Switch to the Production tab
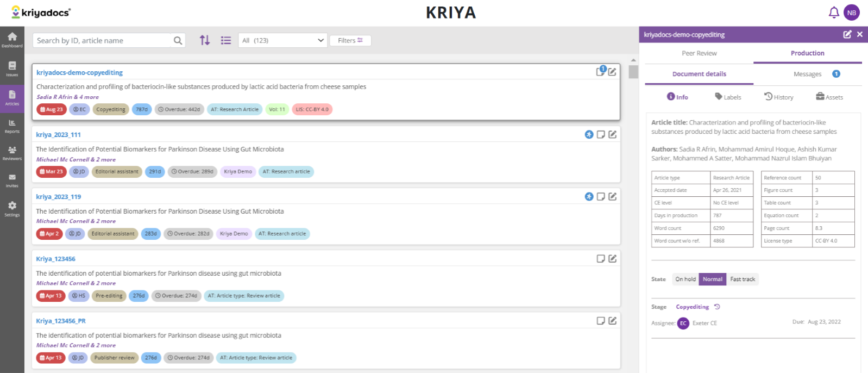The height and width of the screenshot is (373, 868). click(808, 53)
